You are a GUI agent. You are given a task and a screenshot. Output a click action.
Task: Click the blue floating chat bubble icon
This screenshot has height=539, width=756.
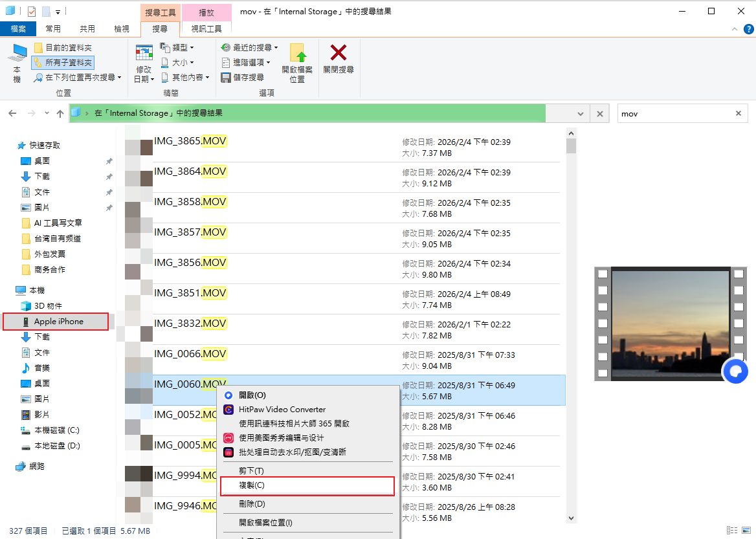(x=735, y=371)
